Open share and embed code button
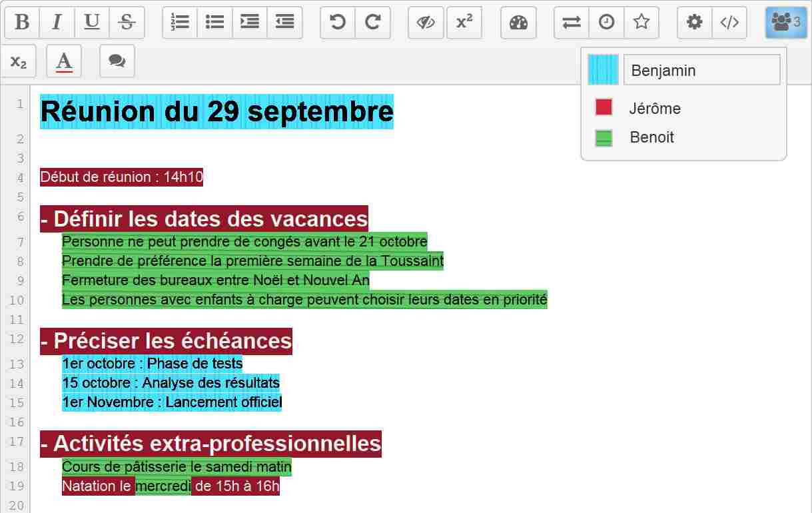Viewport: 812px width, 513px height. pyautogui.click(x=729, y=23)
